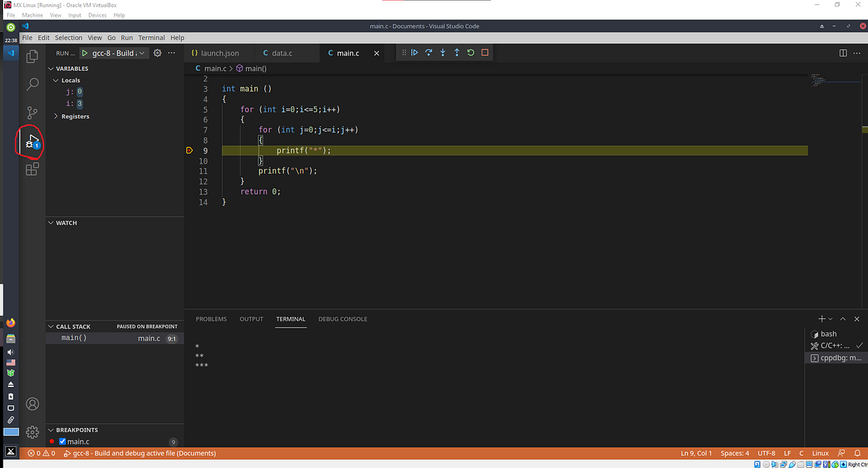Image resolution: width=868 pixels, height=468 pixels.
Task: Collapse the Locals variables section
Action: (56, 80)
